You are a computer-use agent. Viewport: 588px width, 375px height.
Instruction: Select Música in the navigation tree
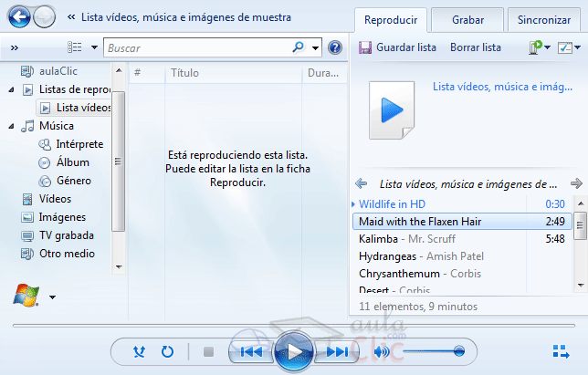pyautogui.click(x=47, y=126)
